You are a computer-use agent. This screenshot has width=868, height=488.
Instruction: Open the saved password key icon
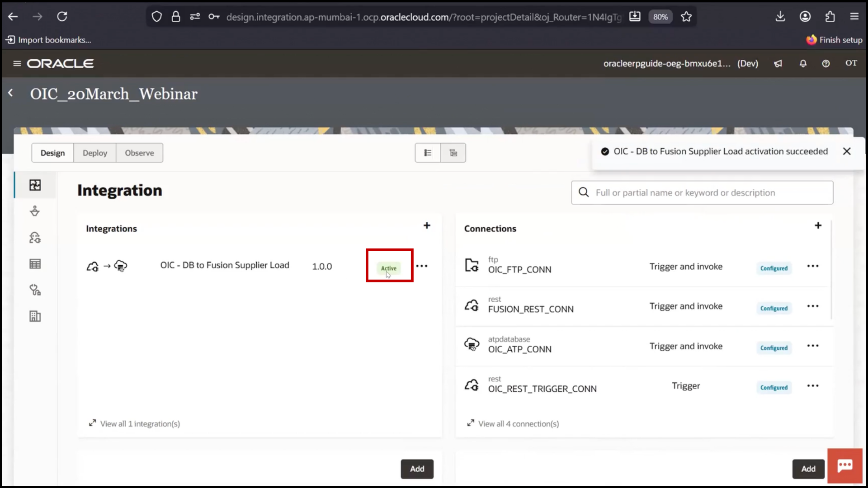pyautogui.click(x=214, y=17)
